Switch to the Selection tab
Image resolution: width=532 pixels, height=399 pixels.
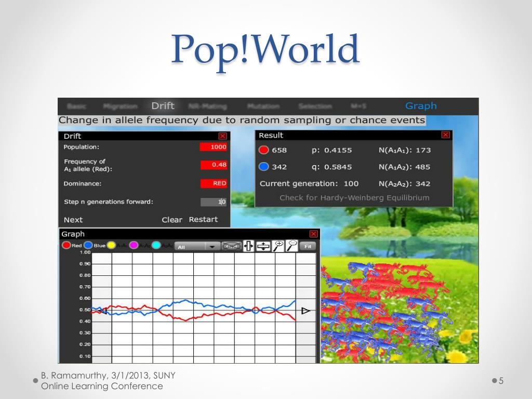[x=315, y=106]
